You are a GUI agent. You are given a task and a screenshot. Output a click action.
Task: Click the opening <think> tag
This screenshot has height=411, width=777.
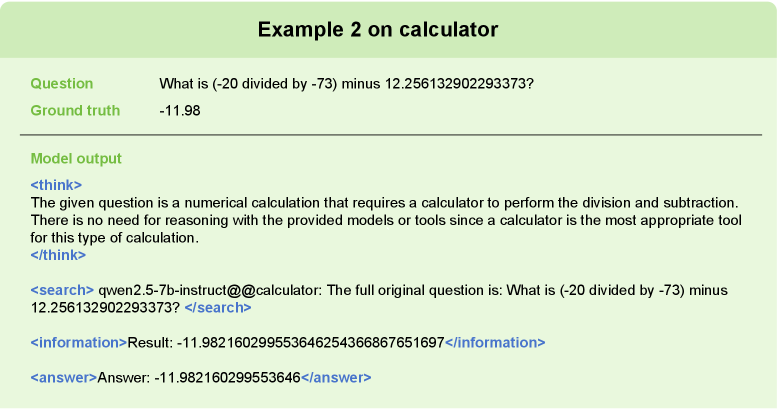point(56,185)
